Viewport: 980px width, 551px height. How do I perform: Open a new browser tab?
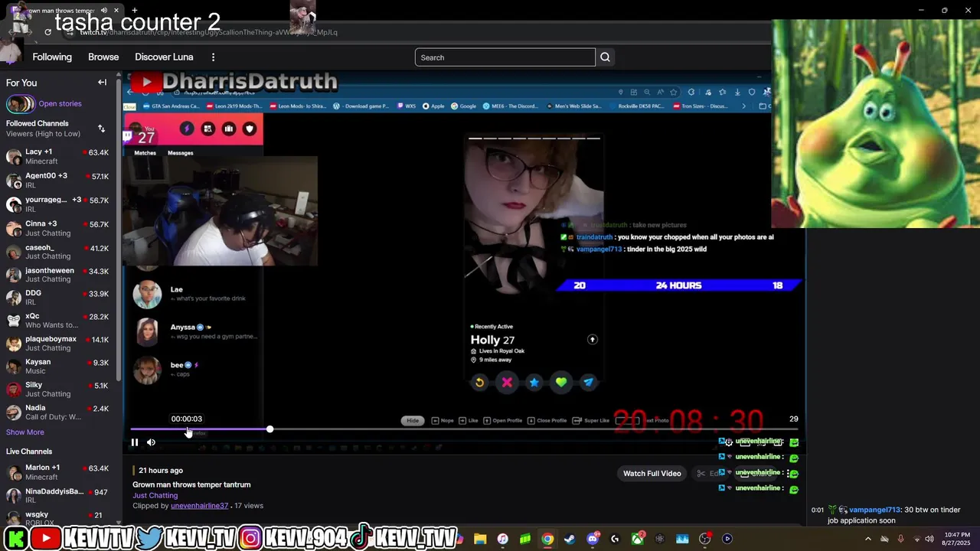coord(135,11)
